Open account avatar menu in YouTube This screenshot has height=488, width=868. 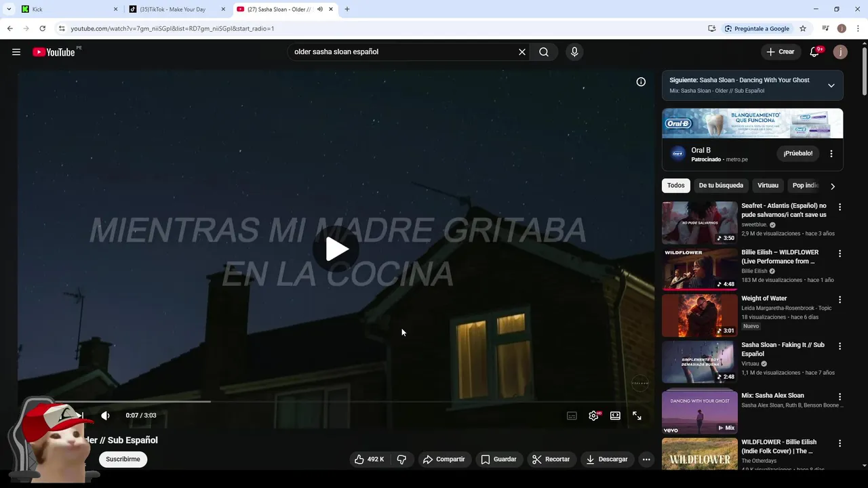pyautogui.click(x=840, y=52)
